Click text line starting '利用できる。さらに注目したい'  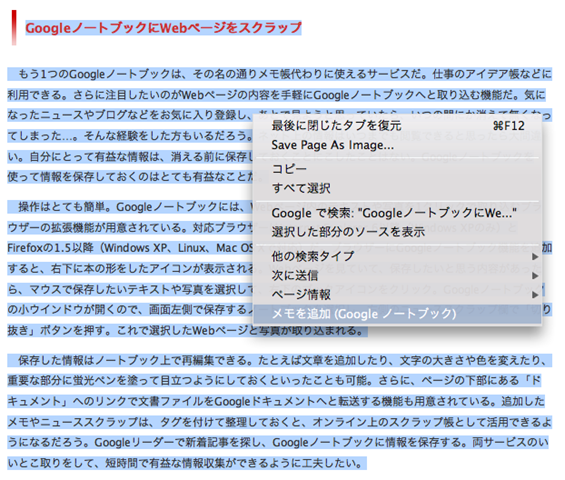[x=276, y=95]
